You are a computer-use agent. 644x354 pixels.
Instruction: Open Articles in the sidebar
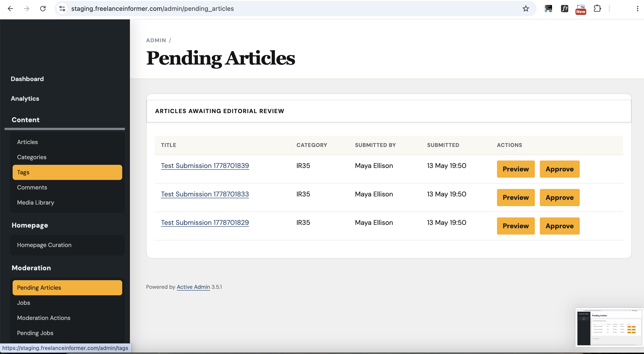67,142
